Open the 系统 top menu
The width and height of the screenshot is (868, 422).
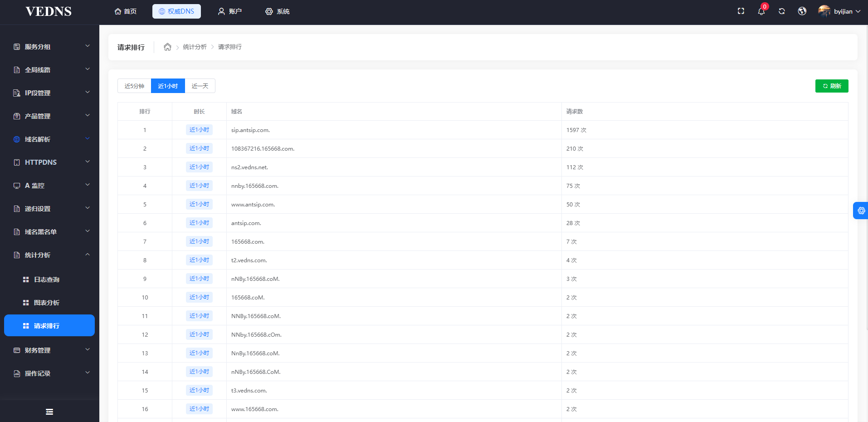278,11
